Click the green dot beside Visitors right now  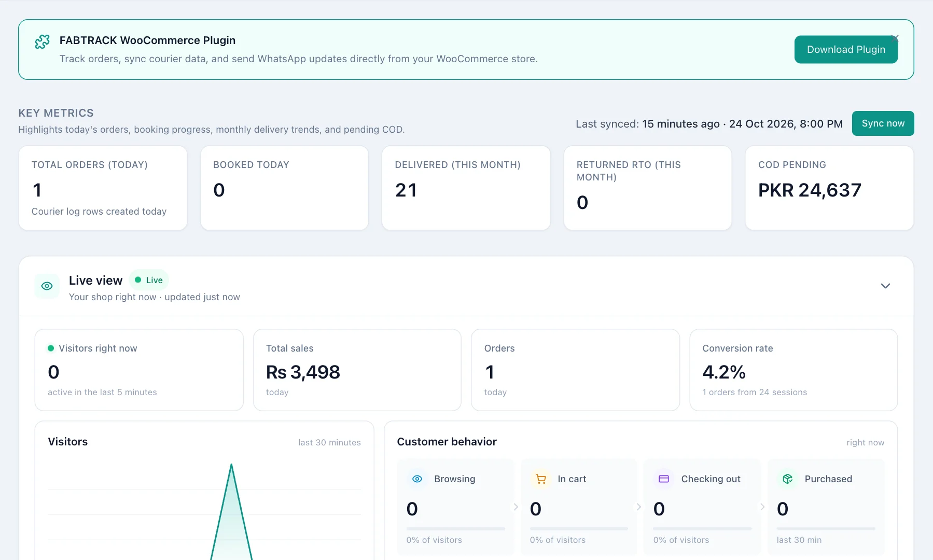(x=51, y=348)
